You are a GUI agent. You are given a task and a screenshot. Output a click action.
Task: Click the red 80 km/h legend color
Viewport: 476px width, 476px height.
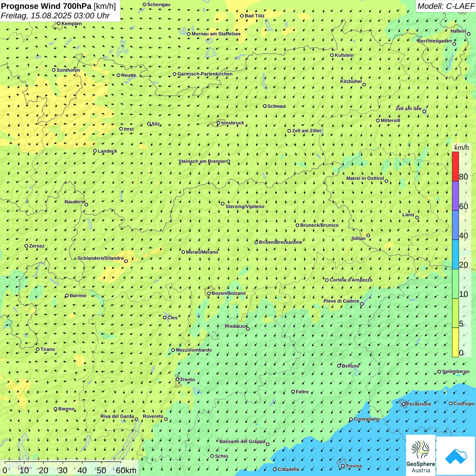[455, 166]
